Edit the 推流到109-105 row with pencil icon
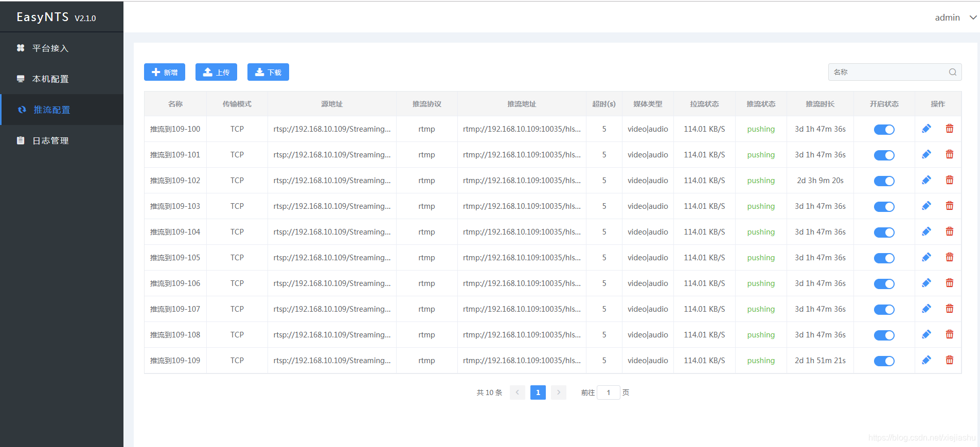The width and height of the screenshot is (980, 447). point(926,257)
